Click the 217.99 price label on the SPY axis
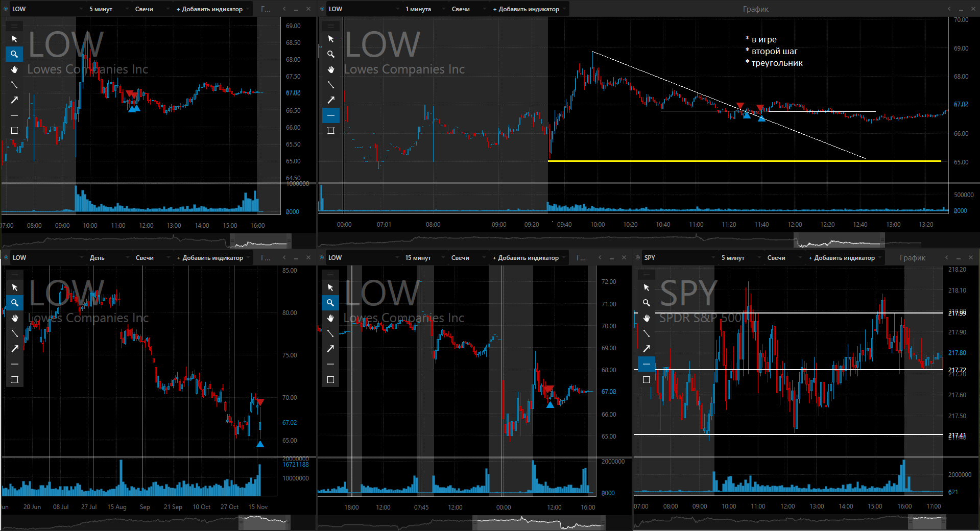This screenshot has width=980, height=531. [x=957, y=313]
